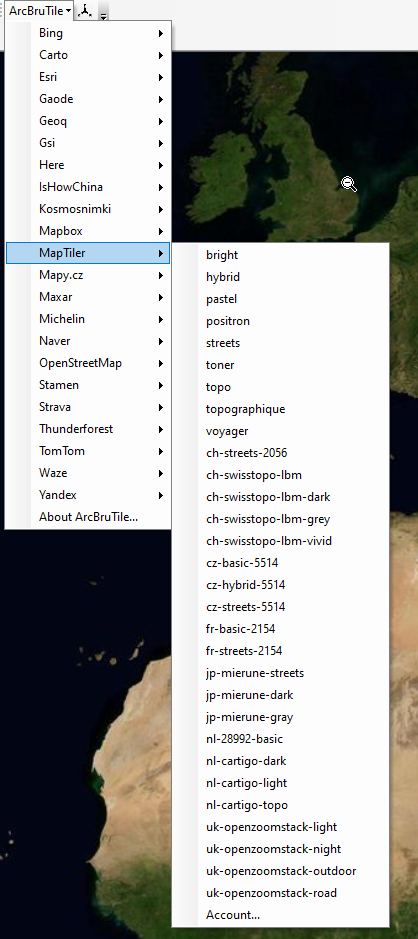Click the arrow next to Kosmosnimki
The image size is (418, 939).
pos(161,210)
